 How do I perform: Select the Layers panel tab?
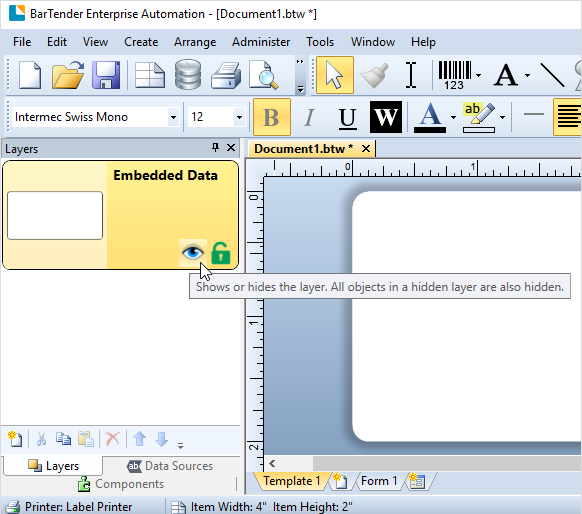pos(53,466)
